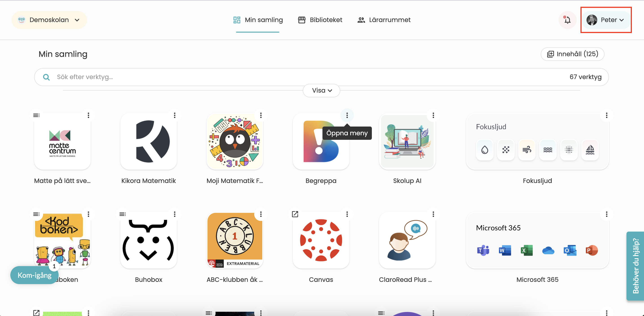Screen dimensions: 644x316
Task: Click the 67 verktyg count text
Action: click(x=585, y=77)
